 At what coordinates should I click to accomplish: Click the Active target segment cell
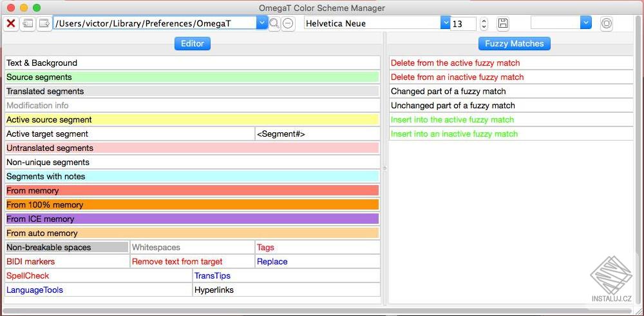pos(129,133)
